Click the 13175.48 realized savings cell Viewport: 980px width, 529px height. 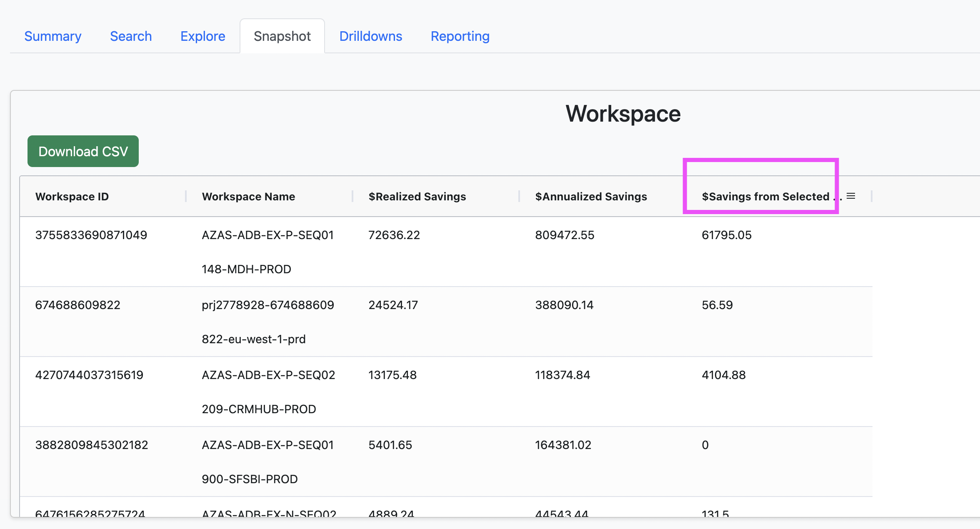(392, 375)
